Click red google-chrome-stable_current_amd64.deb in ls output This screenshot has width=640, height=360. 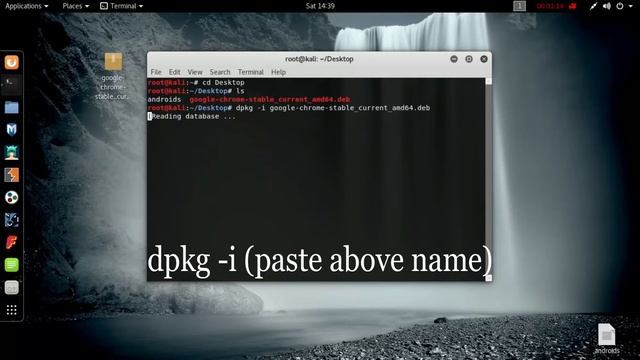270,99
